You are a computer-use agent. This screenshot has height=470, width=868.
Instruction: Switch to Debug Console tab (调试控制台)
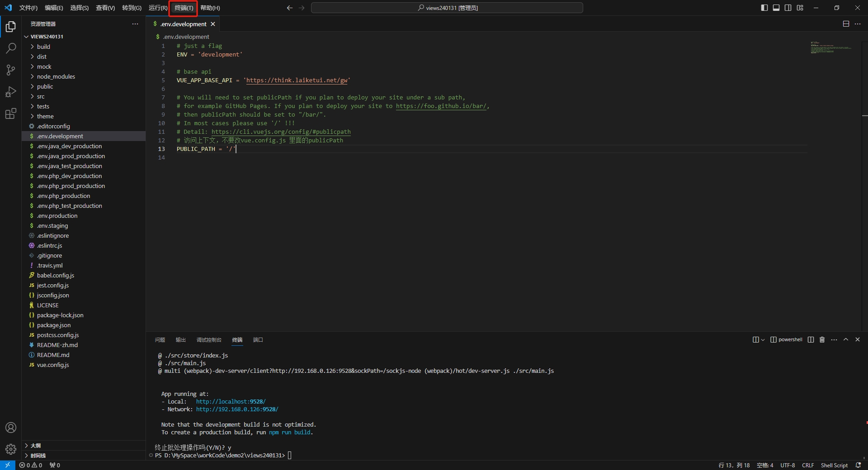coord(209,340)
